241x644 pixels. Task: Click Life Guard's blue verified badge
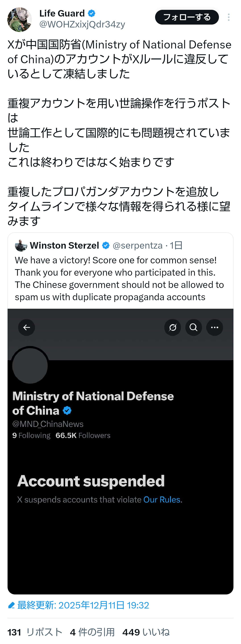click(x=92, y=13)
